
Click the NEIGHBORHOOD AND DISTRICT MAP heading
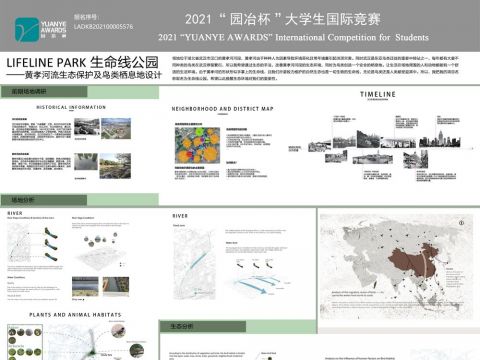[222, 109]
